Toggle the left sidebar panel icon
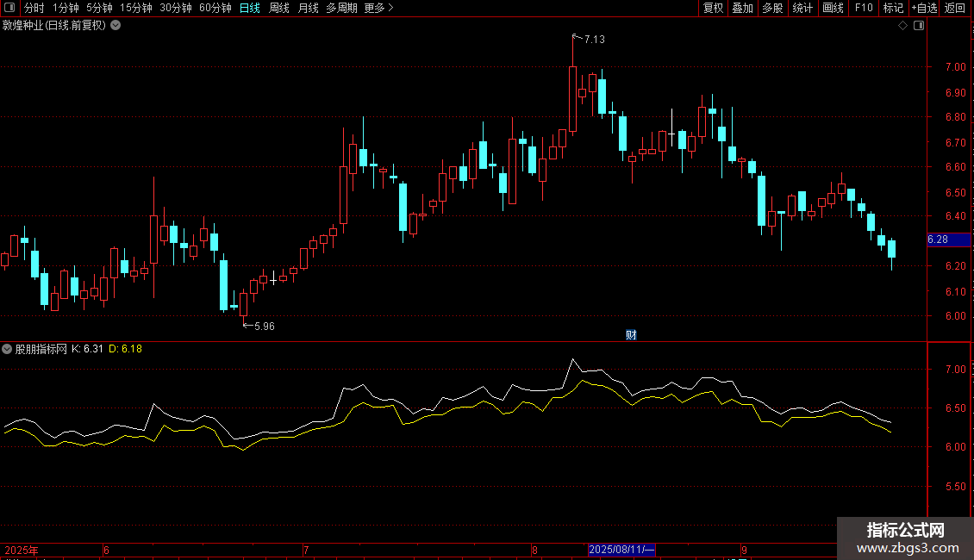This screenshot has width=974, height=560. click(x=9, y=8)
